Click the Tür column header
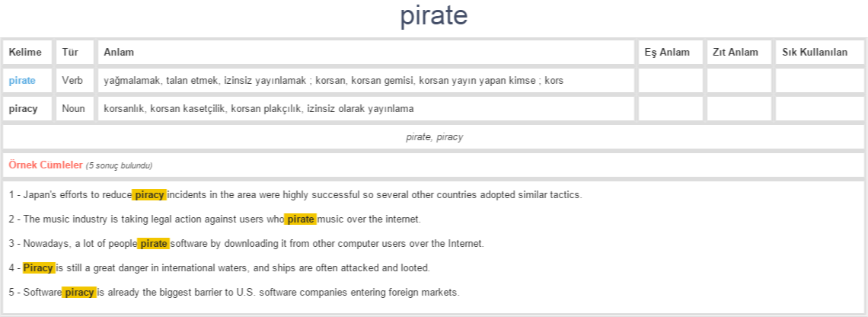The height and width of the screenshot is (317, 868). point(70,53)
